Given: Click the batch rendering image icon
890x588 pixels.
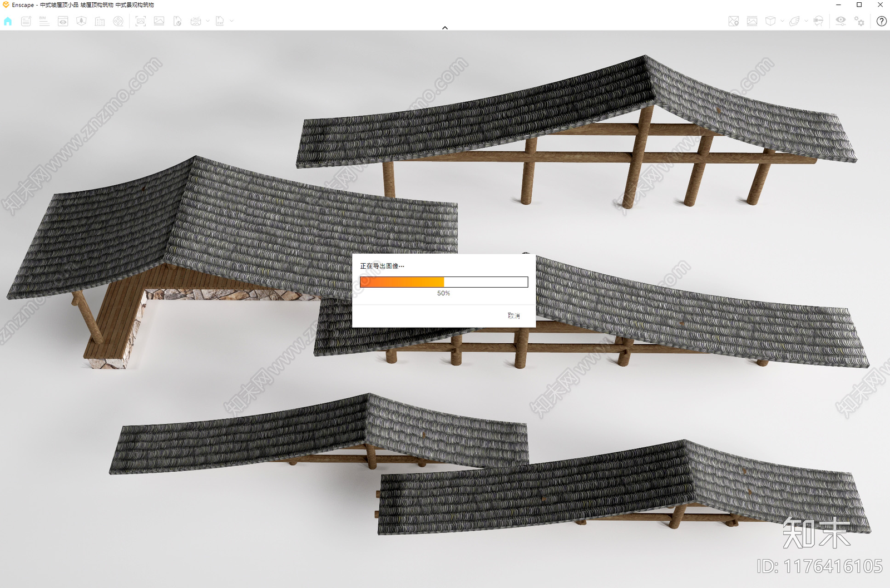Looking at the screenshot, I should [159, 21].
